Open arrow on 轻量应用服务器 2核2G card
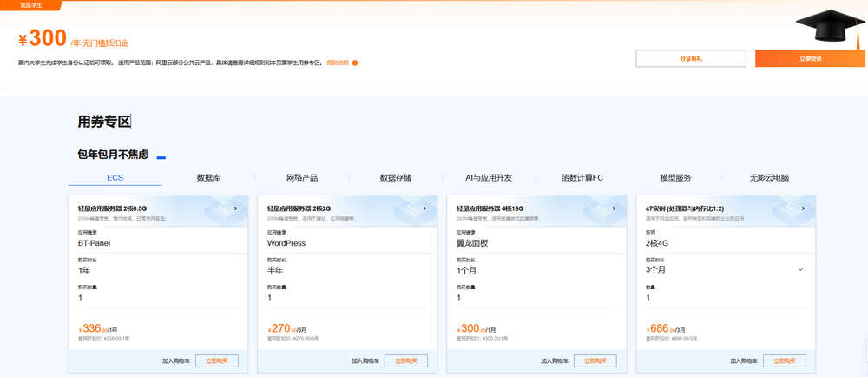This screenshot has width=868, height=377. pyautogui.click(x=424, y=208)
